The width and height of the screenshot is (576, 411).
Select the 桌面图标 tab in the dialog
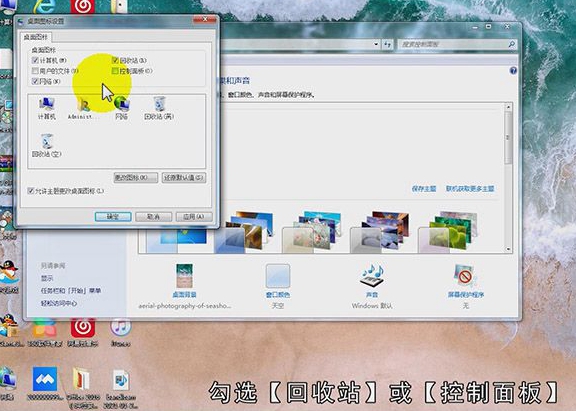coord(36,37)
